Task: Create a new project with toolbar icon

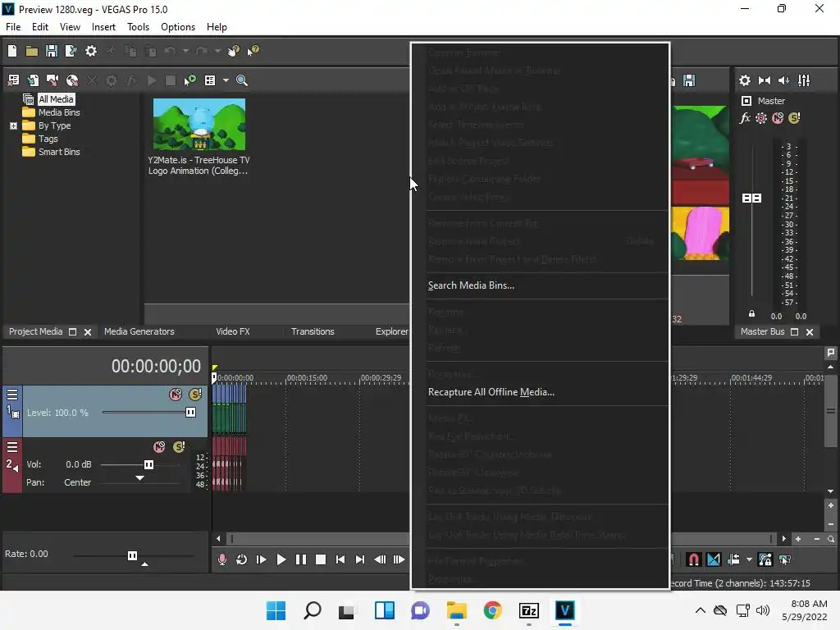Action: pos(12,51)
